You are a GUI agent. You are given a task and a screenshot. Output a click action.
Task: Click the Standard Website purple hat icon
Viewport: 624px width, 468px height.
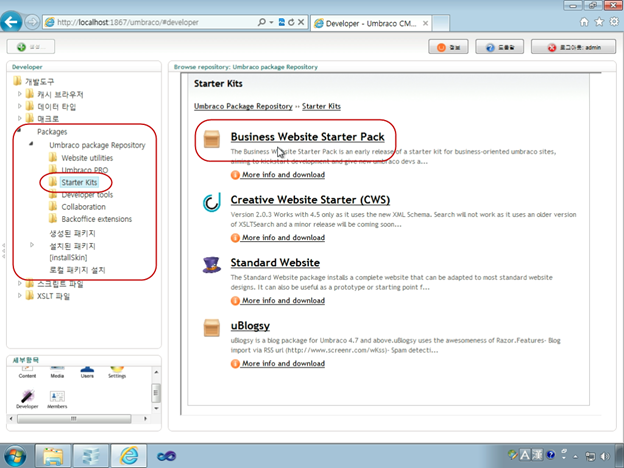coord(211,265)
